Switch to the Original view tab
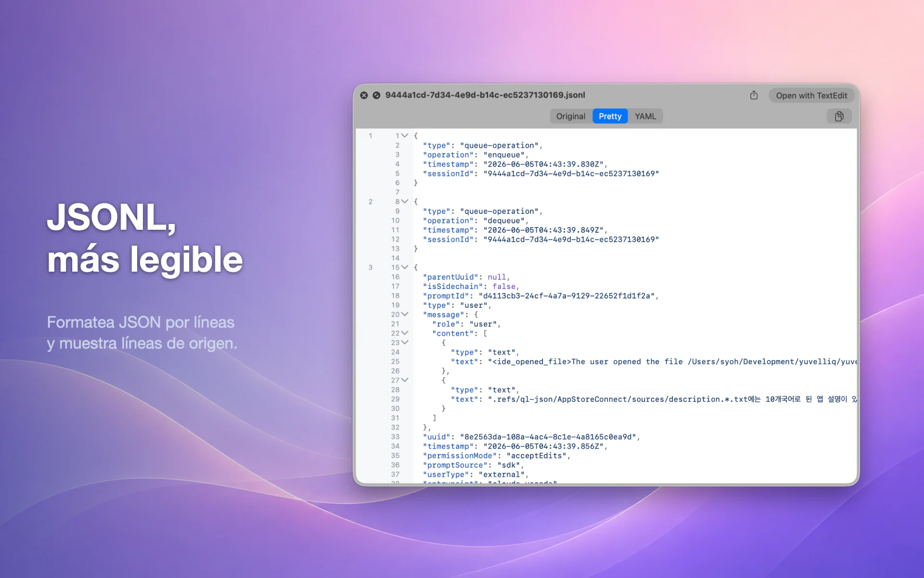924x578 pixels. point(571,116)
